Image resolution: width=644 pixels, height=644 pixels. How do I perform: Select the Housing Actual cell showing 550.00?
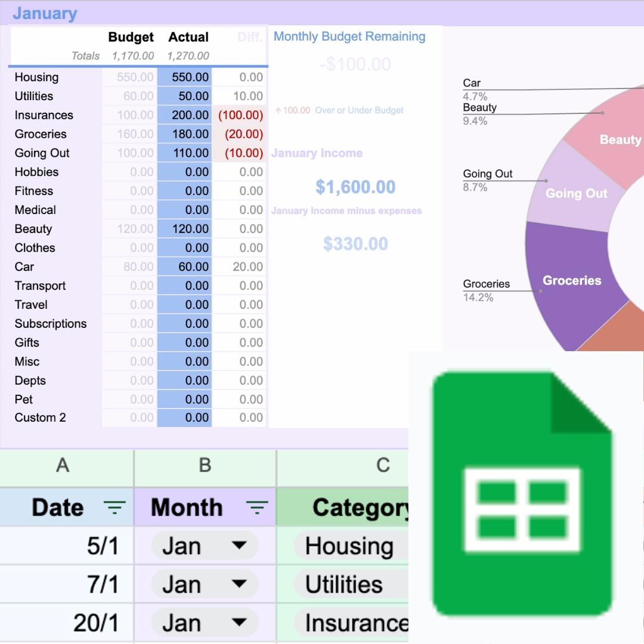click(184, 77)
